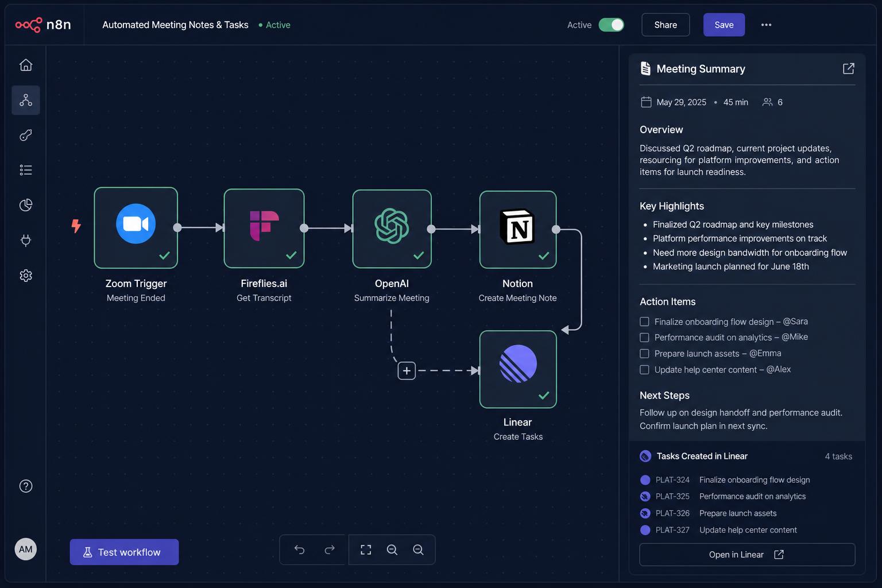
Task: Open task PLAT-325 row
Action: tap(747, 497)
